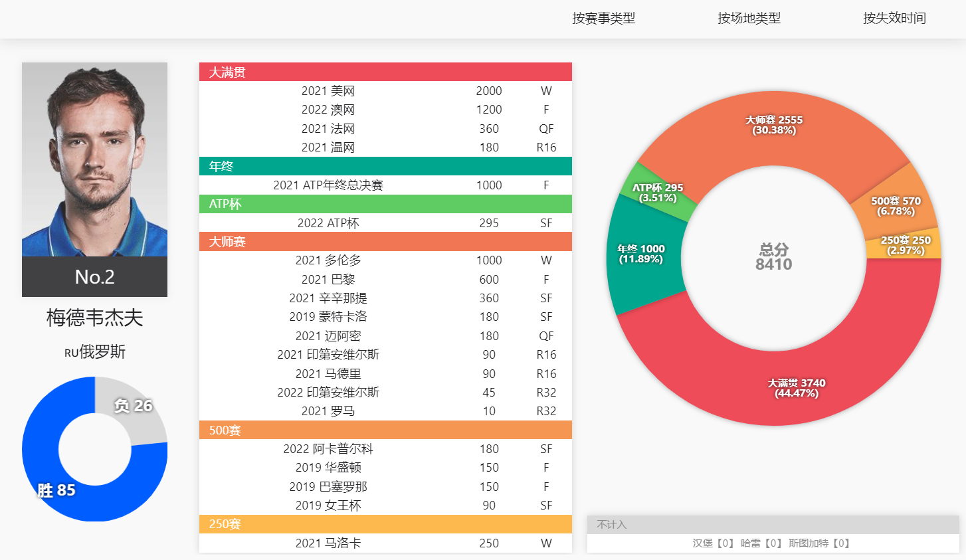This screenshot has height=560, width=966.
Task: Click the 500赛 section header
Action: coord(385,430)
